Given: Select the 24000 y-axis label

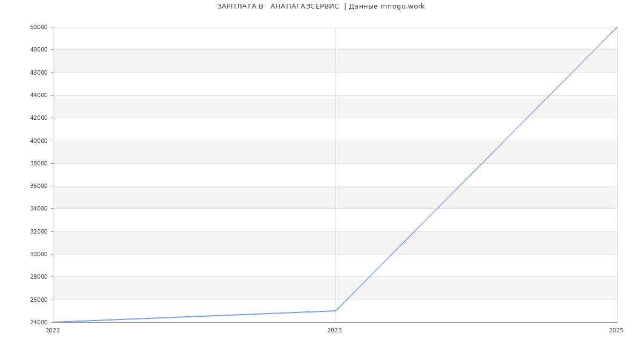Looking at the screenshot, I should pyautogui.click(x=39, y=323).
